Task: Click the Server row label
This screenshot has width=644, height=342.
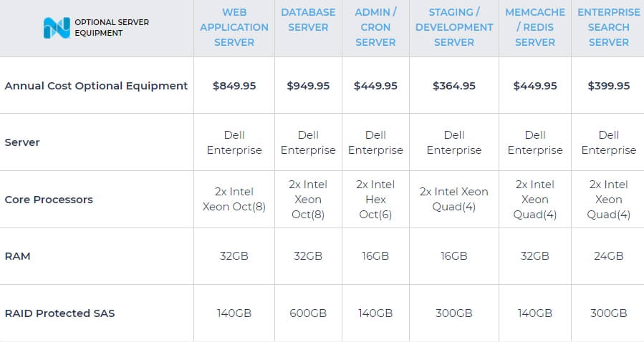Action: point(22,142)
